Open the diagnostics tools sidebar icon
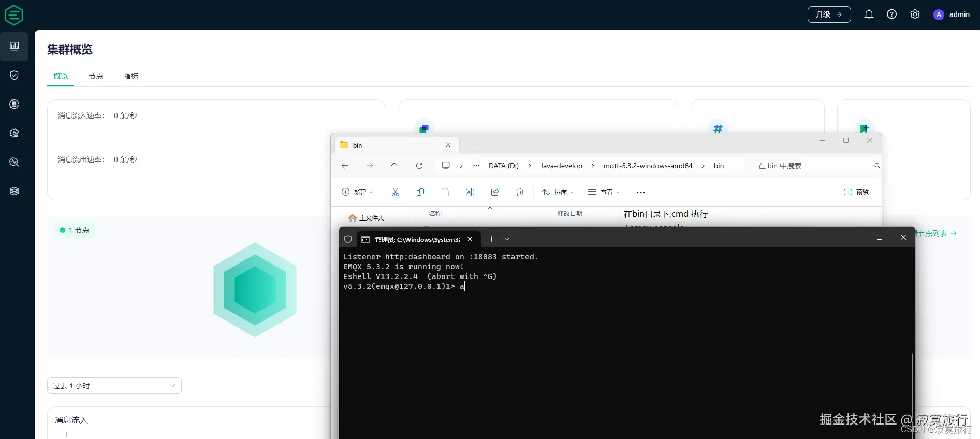 [x=14, y=162]
